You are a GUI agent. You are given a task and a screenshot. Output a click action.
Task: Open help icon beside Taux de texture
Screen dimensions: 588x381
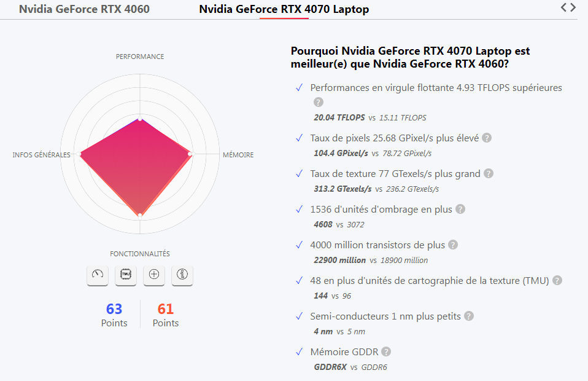488,173
